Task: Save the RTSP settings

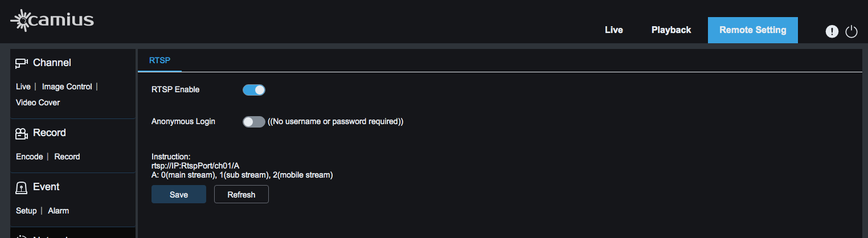Action: click(x=179, y=194)
